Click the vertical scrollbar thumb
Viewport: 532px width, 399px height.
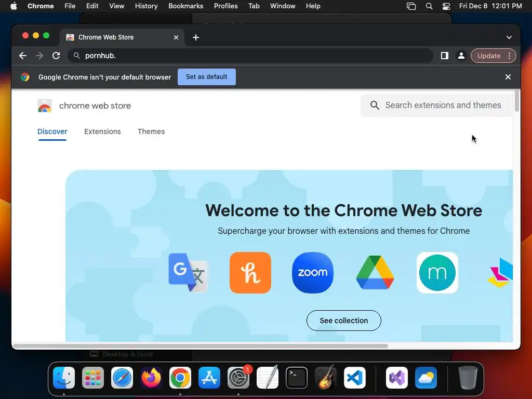517,101
